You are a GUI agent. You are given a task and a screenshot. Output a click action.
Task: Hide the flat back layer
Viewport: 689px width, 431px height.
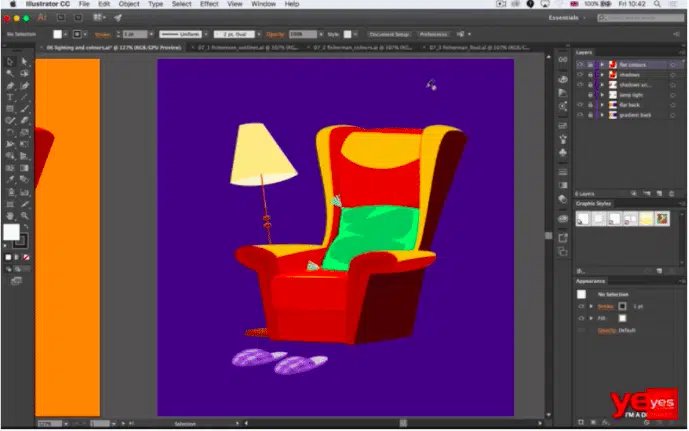tap(580, 105)
